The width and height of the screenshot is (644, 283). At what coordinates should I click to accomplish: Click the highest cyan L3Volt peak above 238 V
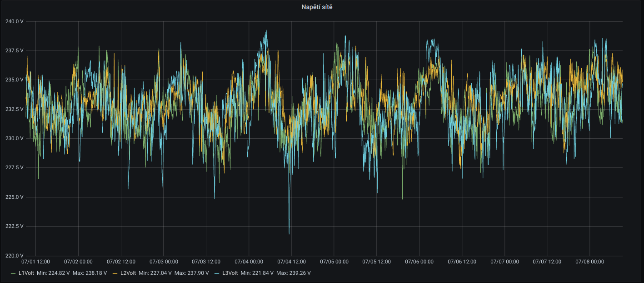point(266,31)
